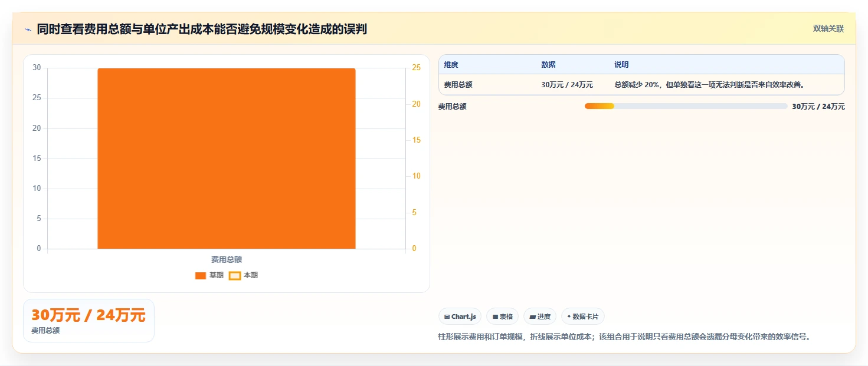
Task: Click the 30万元 / 24万元 value beside the progress bar
Action: pos(818,107)
